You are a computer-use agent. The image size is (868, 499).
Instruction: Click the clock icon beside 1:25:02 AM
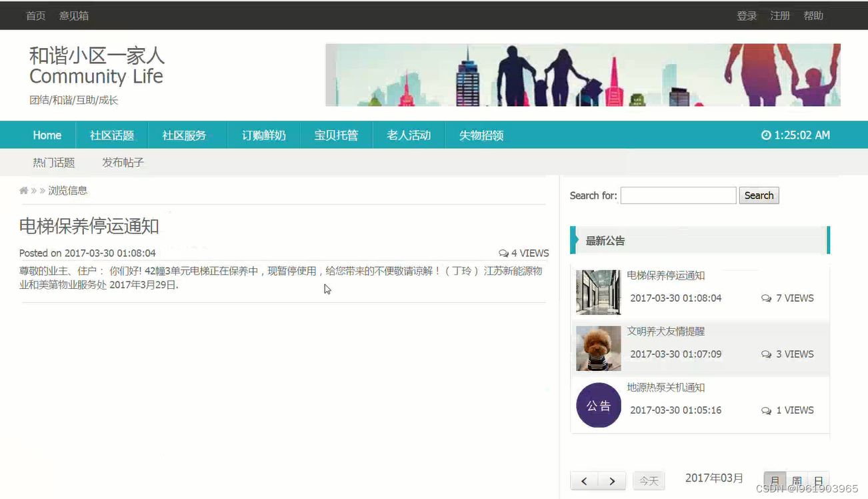766,135
